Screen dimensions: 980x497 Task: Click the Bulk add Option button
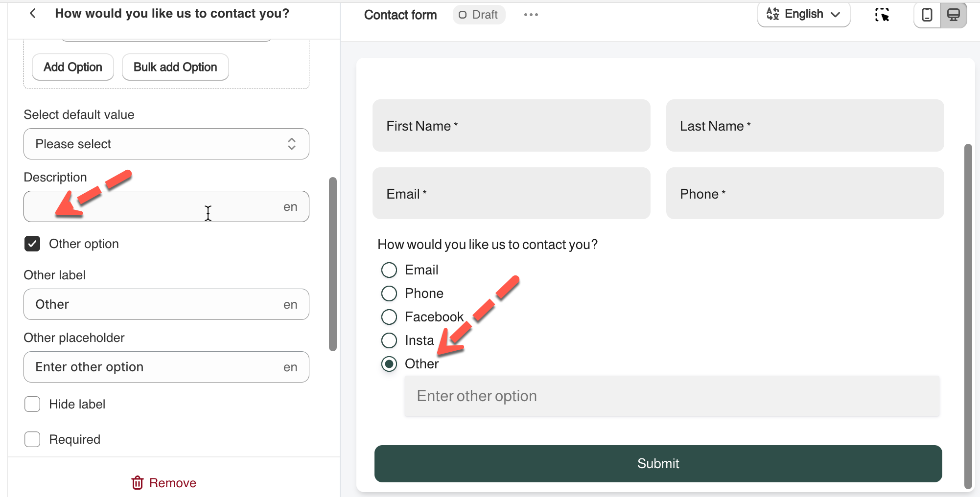pos(175,67)
